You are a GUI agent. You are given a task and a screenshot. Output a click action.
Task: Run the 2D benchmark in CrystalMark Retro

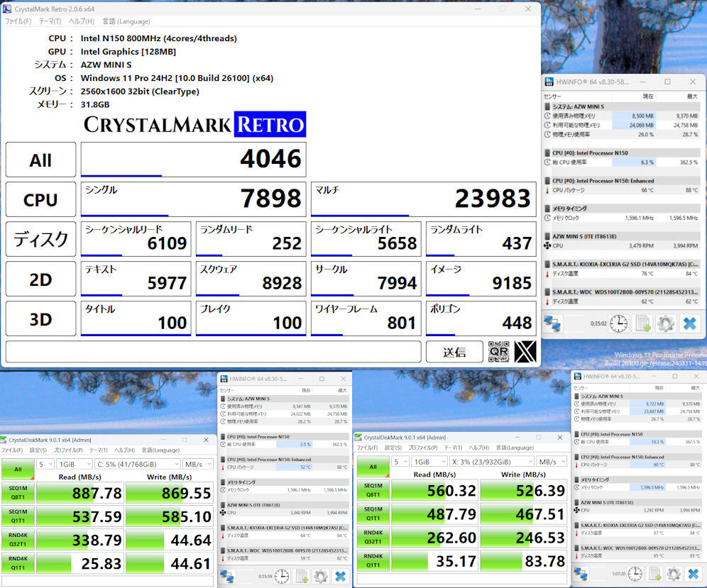(x=40, y=279)
